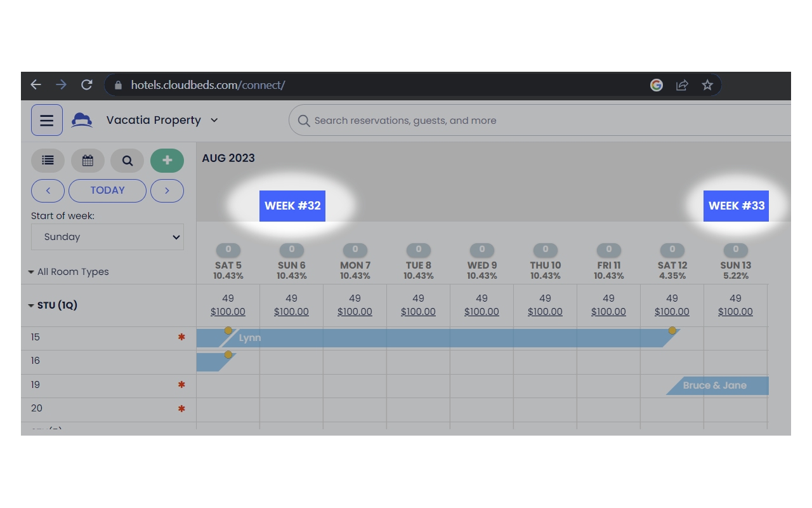Edit $100.00 rate for SUN 6

tap(291, 312)
